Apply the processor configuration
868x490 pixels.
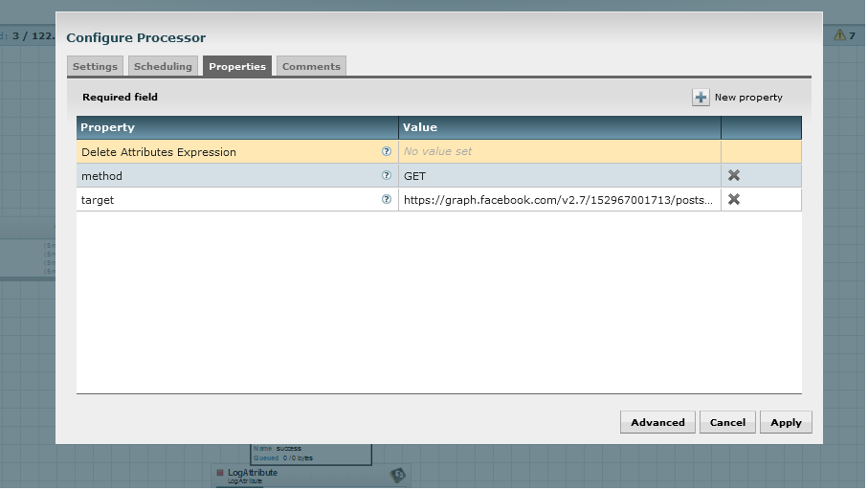click(786, 422)
